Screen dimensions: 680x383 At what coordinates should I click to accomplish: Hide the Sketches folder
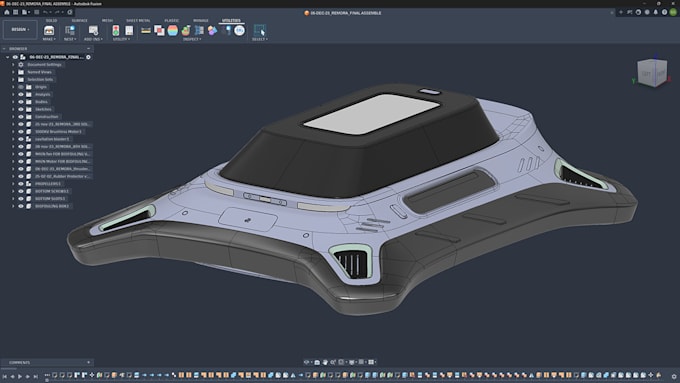tap(21, 109)
